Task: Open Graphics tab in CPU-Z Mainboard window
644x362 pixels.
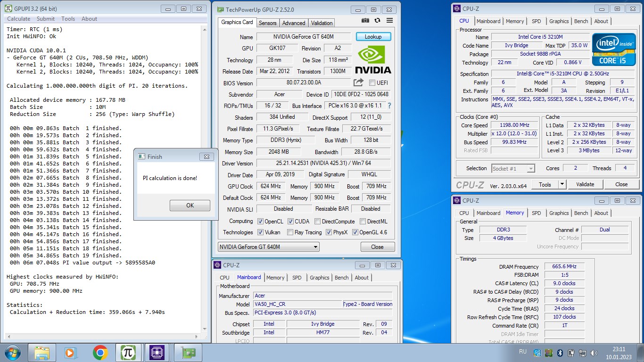Action: [320, 278]
